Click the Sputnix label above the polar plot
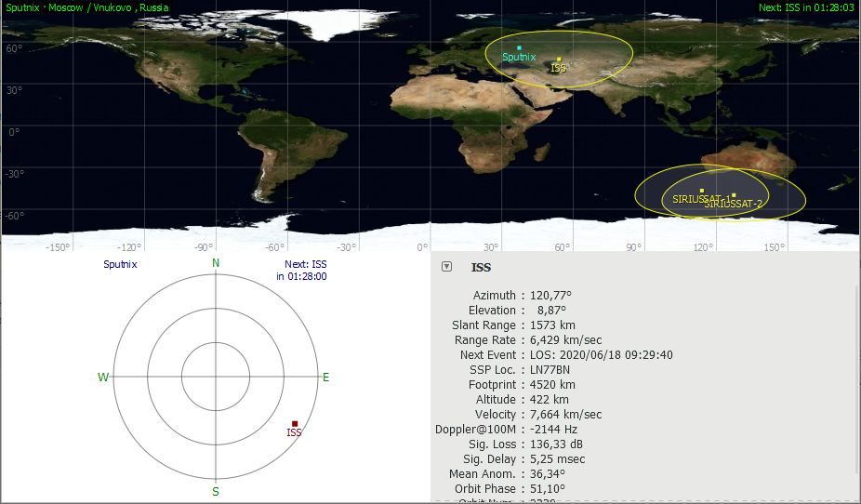Viewport: 861px width, 504px height. coord(120,264)
